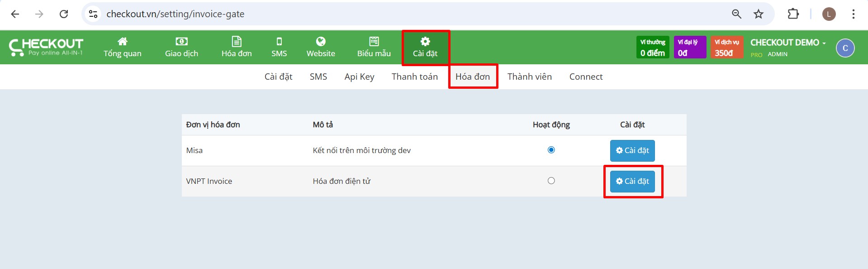Open site information icon in address bar
The image size is (868, 269).
click(x=93, y=14)
